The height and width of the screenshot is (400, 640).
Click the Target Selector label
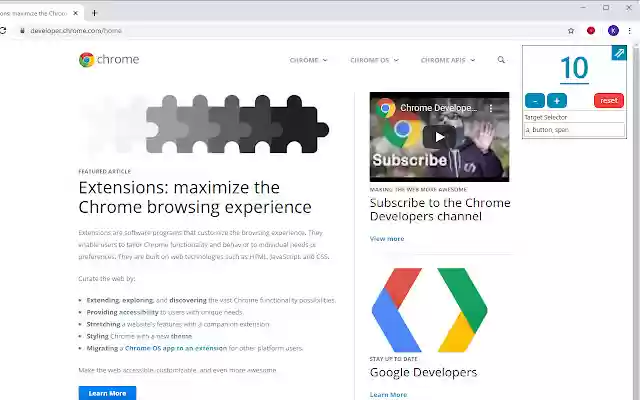click(546, 118)
